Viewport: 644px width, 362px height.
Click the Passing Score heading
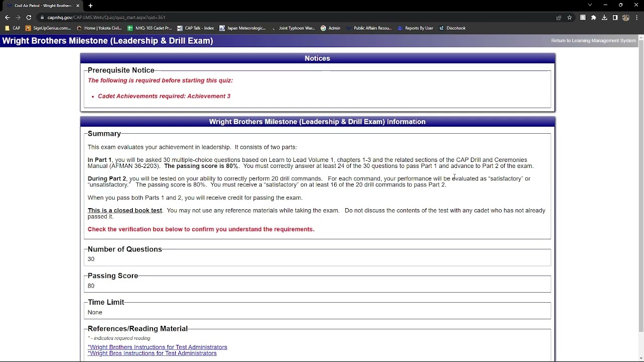113,276
